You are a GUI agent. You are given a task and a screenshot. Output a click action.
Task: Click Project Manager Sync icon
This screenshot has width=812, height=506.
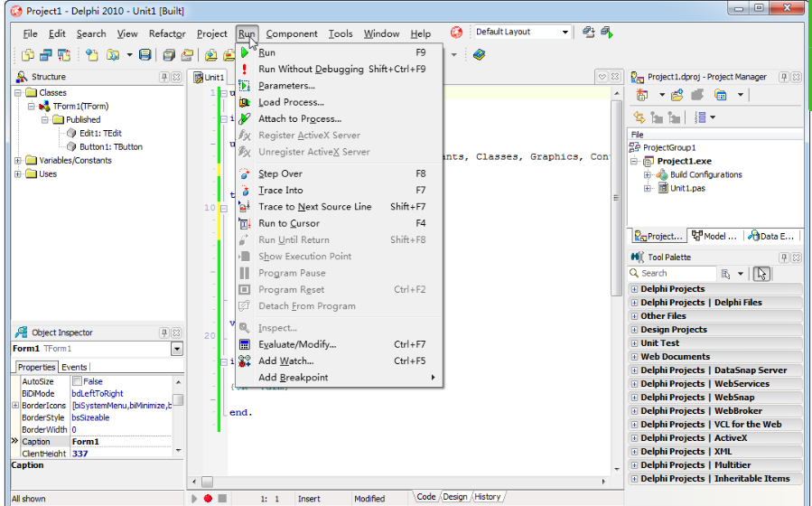pos(639,117)
